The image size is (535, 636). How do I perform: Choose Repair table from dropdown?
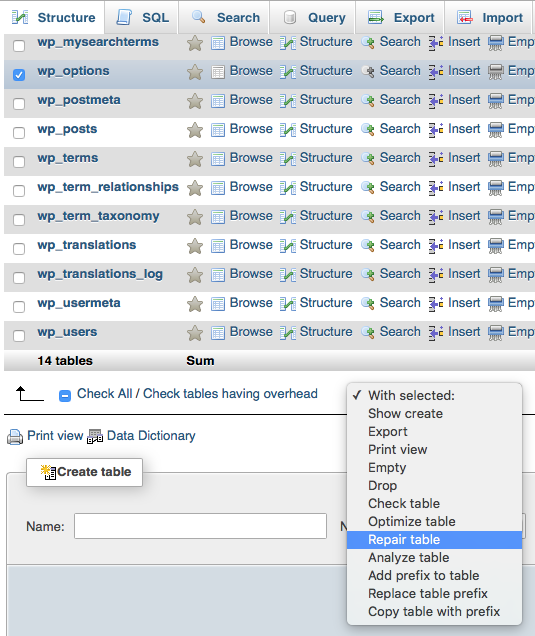[x=434, y=539]
